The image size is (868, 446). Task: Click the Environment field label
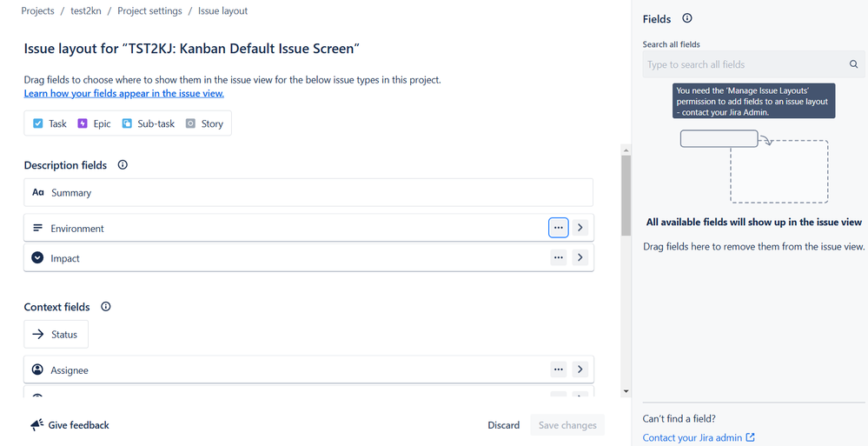pos(77,229)
